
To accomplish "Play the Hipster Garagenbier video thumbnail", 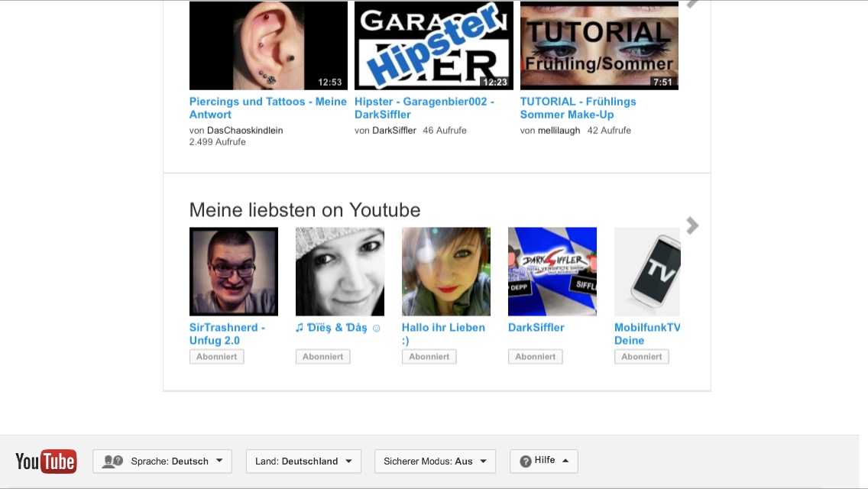I will (433, 46).
